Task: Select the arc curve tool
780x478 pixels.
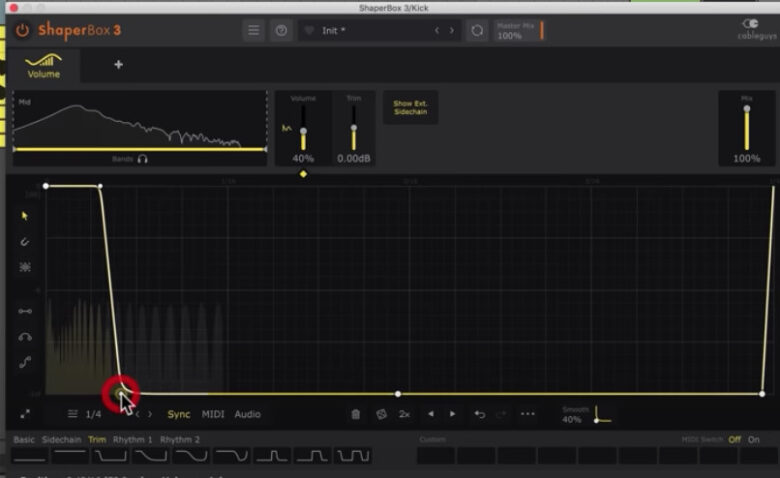Action: point(25,337)
